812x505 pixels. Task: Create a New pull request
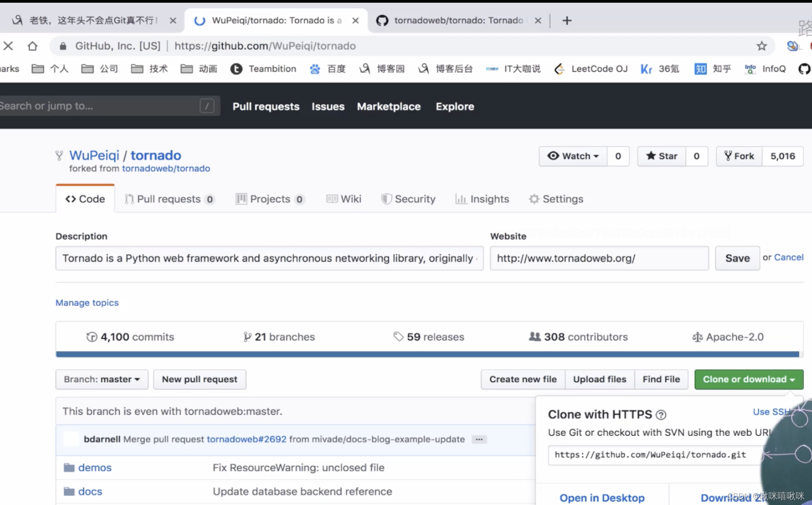[x=200, y=380]
